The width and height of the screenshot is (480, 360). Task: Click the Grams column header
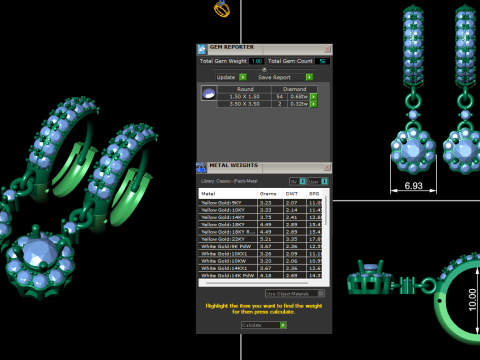pyautogui.click(x=270, y=194)
